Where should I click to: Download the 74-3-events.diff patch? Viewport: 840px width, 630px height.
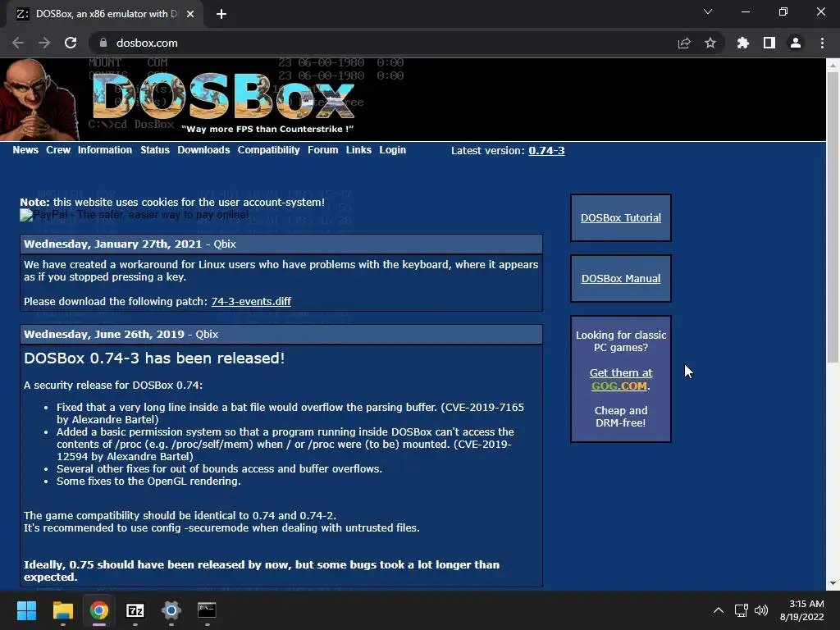point(251,302)
